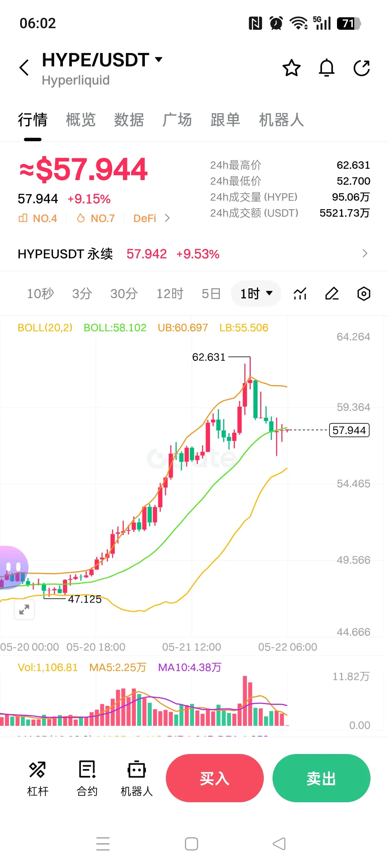Switch to 数据 tab

coord(129,120)
